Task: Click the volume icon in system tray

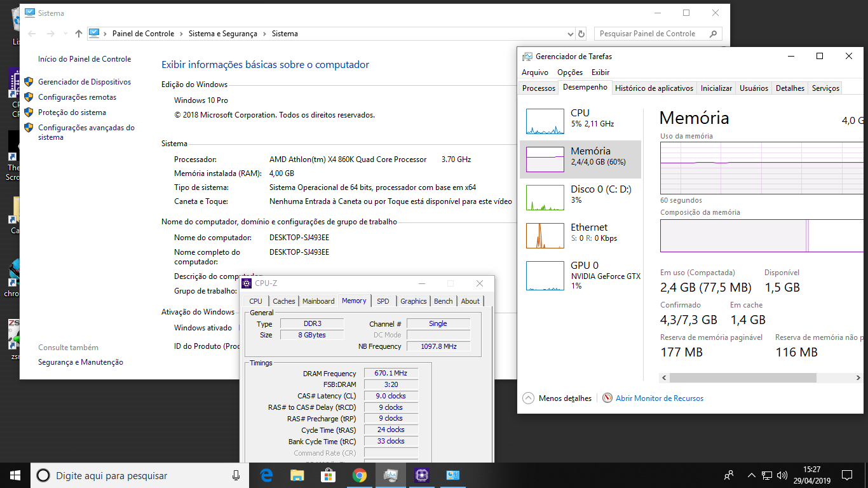Action: pos(782,475)
